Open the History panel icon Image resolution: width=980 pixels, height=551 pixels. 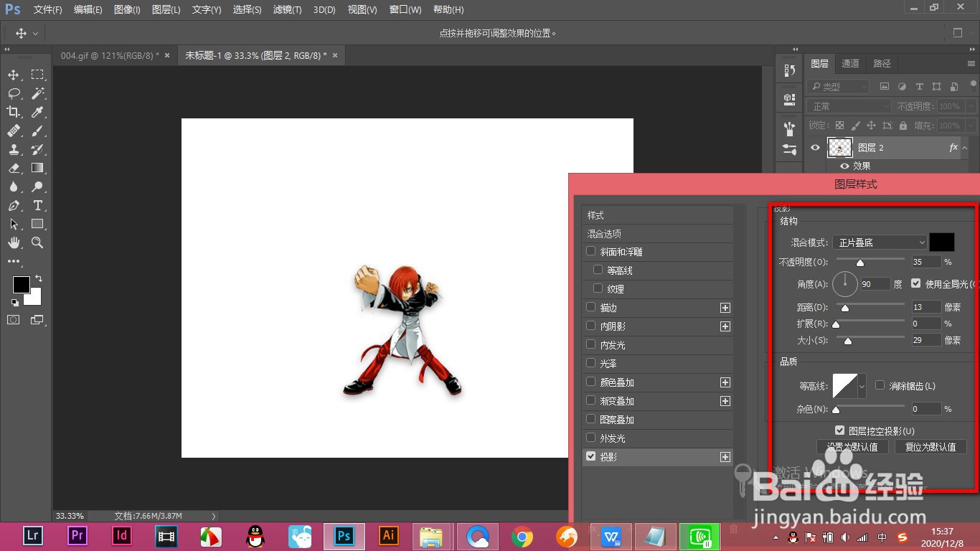pyautogui.click(x=790, y=70)
